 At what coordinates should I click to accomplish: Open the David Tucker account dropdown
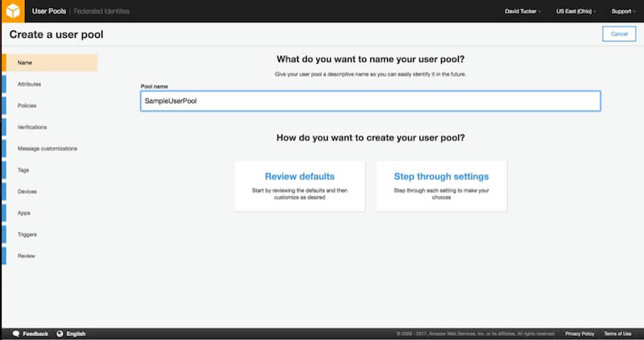[x=522, y=11]
